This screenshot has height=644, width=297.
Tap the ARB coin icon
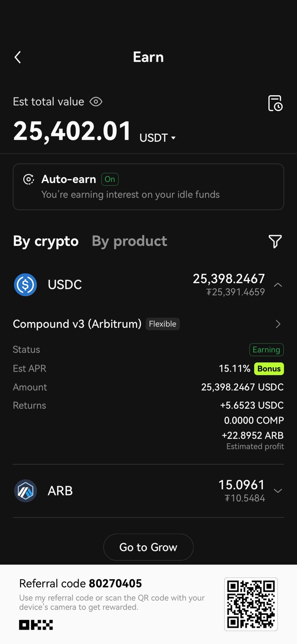(25, 491)
